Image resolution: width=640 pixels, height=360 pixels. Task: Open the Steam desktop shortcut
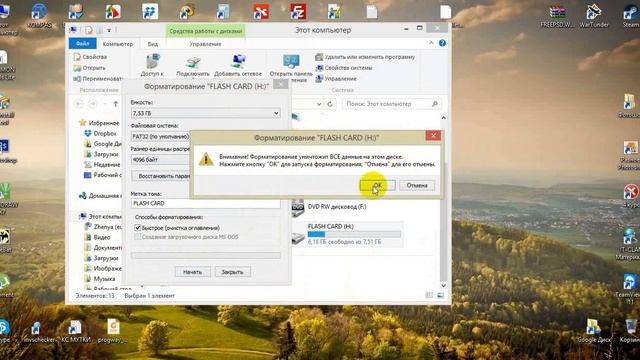coord(631,16)
